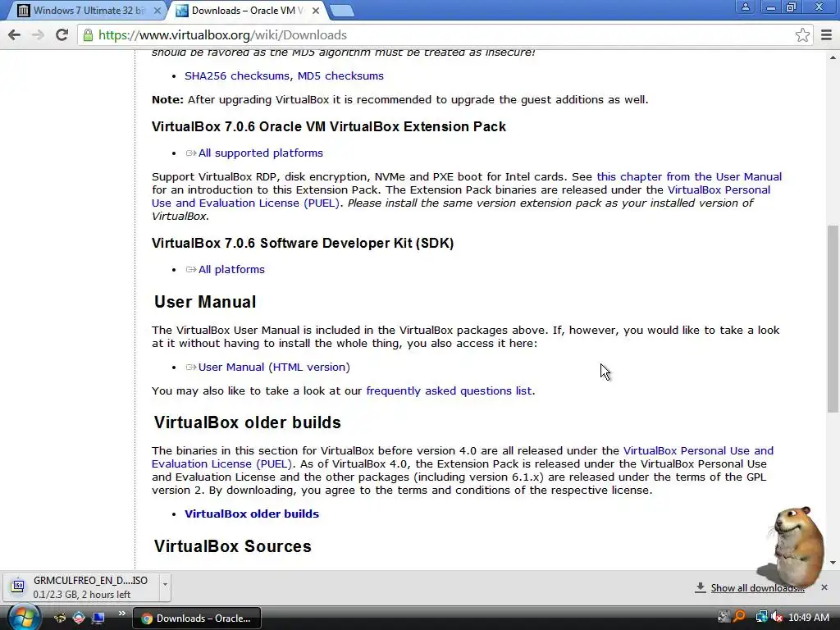Open the frequently asked questions list

coord(449,391)
